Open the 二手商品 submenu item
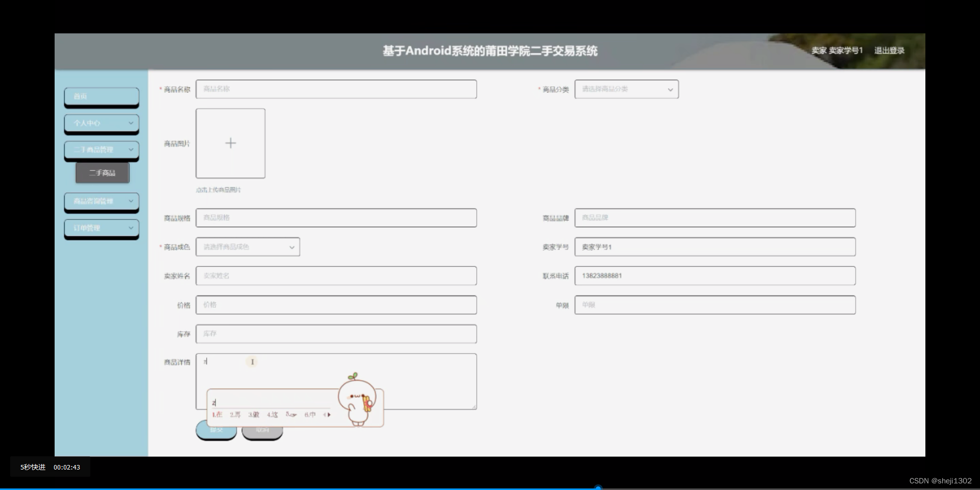980x490 pixels. [102, 173]
